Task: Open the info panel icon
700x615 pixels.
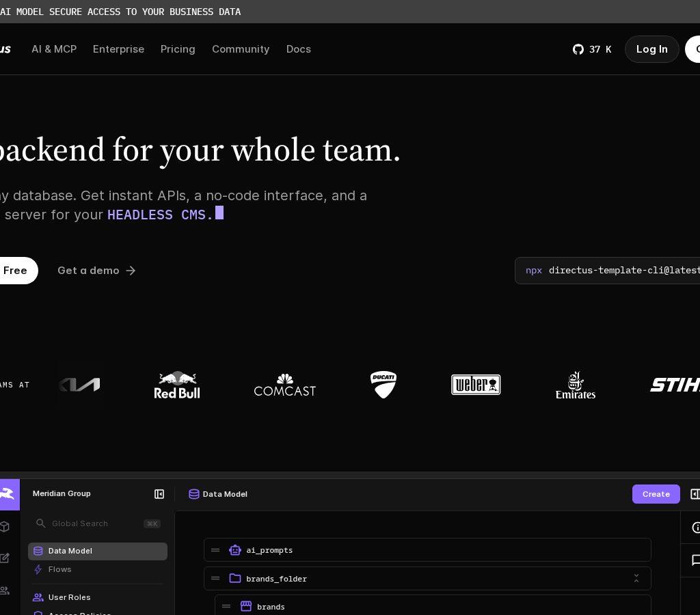Action: 695,528
